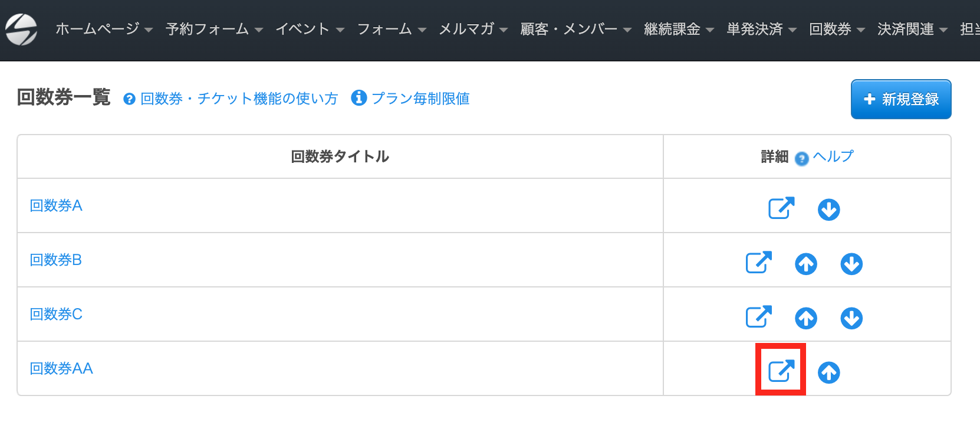Screen dimensions: 980x425
Task: Move 回数券B up with the arrow icon
Action: pos(805,264)
